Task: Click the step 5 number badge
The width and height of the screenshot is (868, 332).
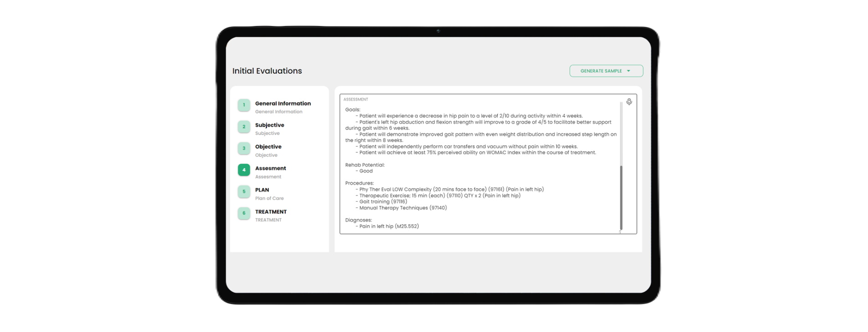Action: click(244, 192)
